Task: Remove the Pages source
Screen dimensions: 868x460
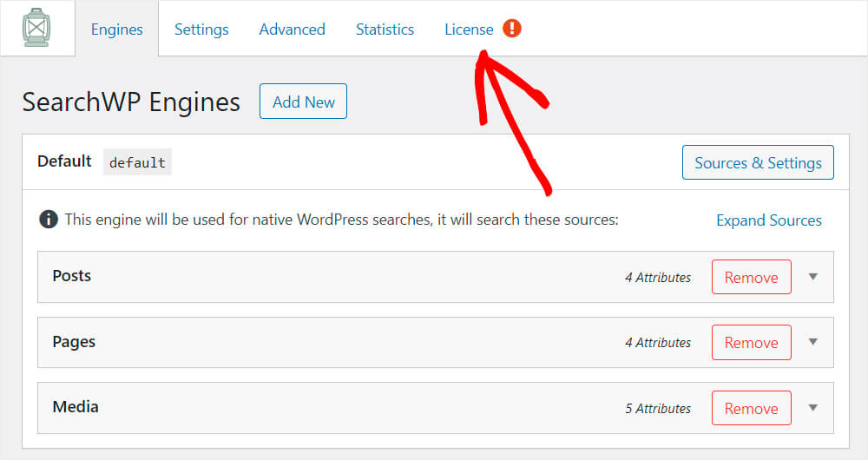Action: (x=751, y=342)
